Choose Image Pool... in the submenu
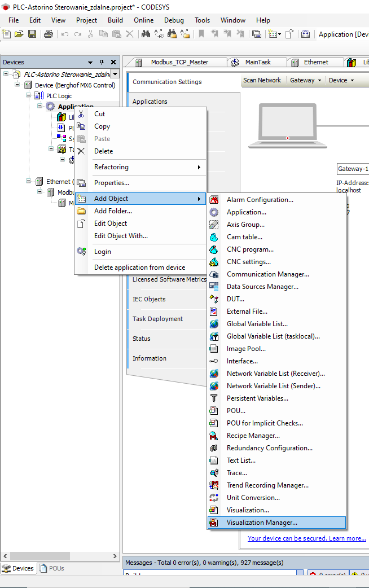 click(x=276, y=349)
